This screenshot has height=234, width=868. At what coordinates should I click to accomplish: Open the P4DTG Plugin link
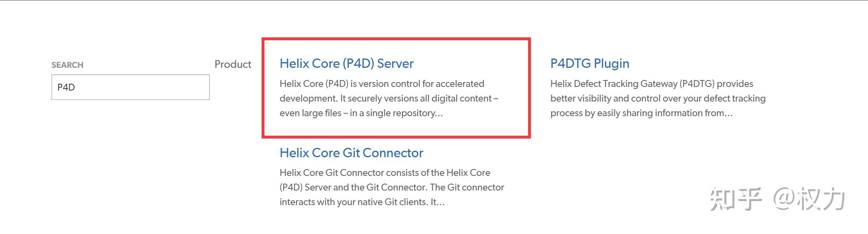(589, 63)
